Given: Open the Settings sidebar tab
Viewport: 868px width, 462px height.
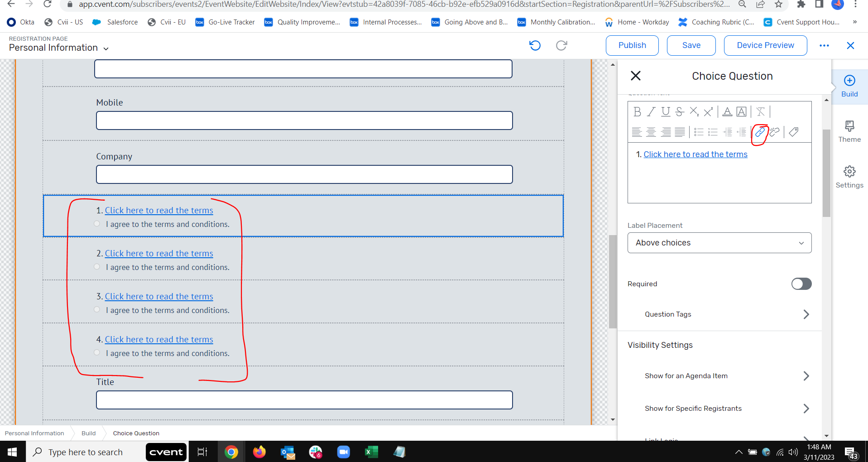Looking at the screenshot, I should pyautogui.click(x=849, y=177).
